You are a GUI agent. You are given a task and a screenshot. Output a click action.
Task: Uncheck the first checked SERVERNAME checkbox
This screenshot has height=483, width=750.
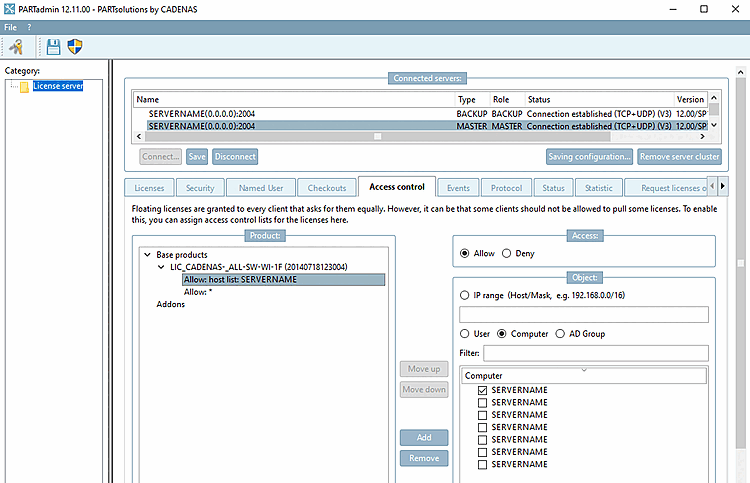point(483,390)
